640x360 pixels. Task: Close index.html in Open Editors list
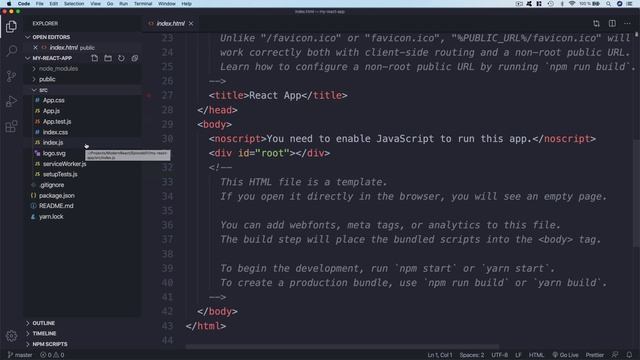tap(36, 48)
